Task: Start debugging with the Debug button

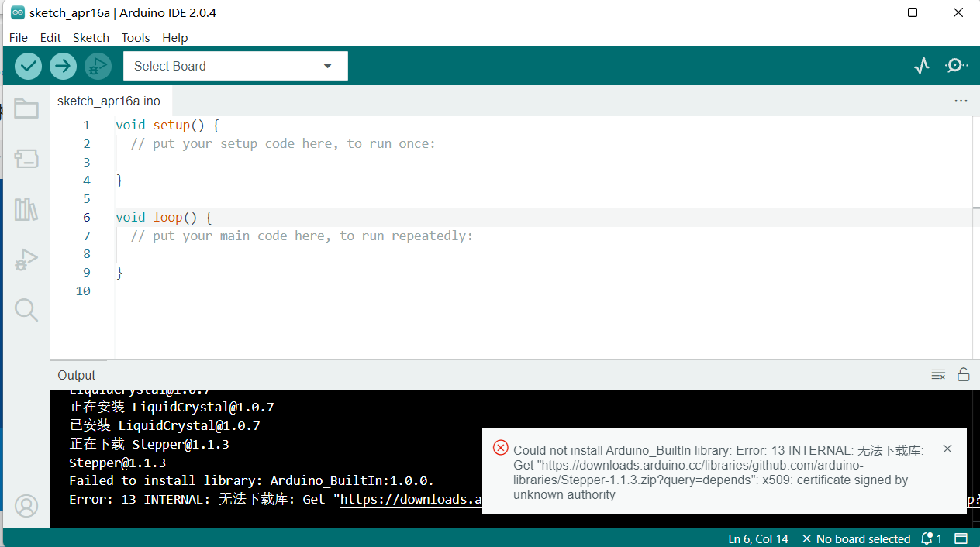Action: tap(98, 66)
